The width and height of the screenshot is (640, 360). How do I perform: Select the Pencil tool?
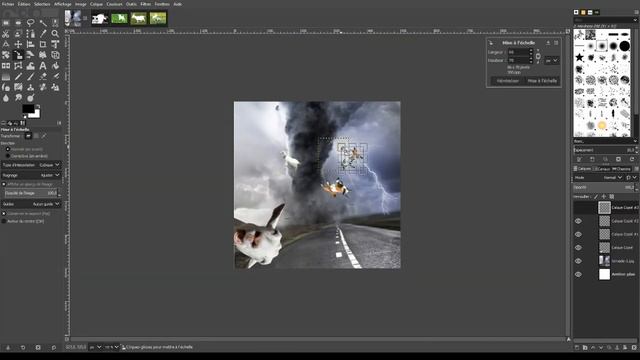click(x=18, y=76)
